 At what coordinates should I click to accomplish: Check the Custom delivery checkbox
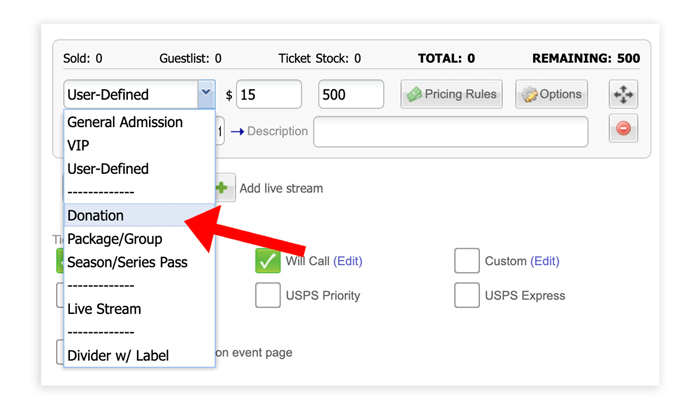(x=467, y=261)
